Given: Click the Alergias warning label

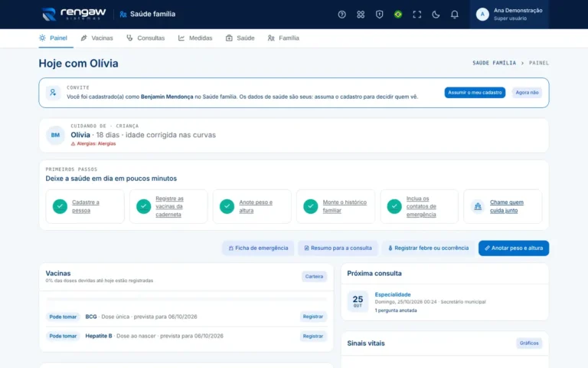Looking at the screenshot, I should [x=93, y=143].
